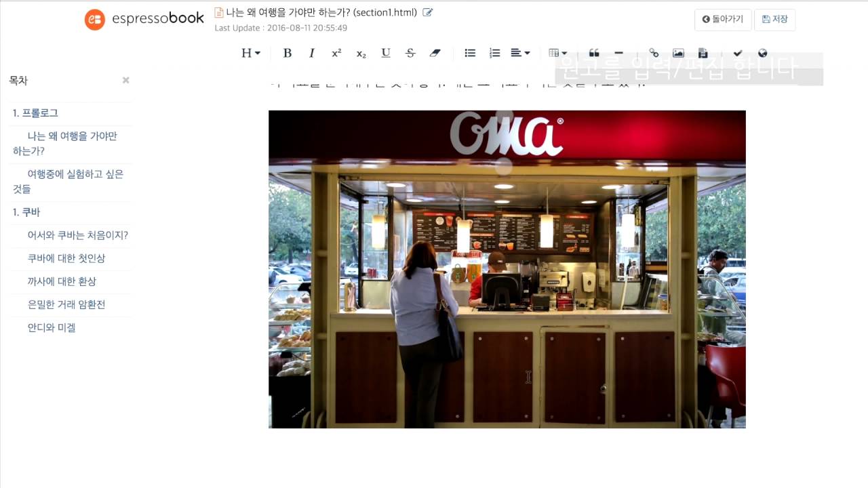The image size is (868, 488).
Task: Select '1. 쿠바' chapter in contents
Action: coord(26,212)
